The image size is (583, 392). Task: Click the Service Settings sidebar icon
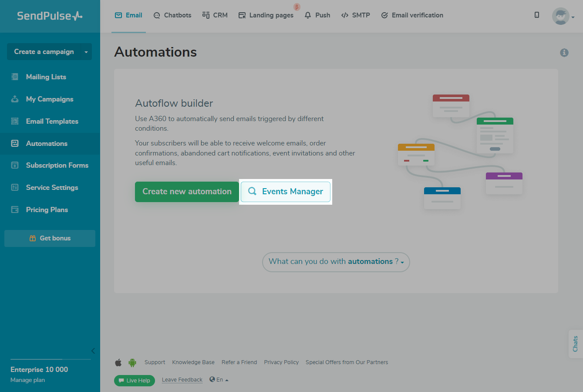click(x=15, y=187)
